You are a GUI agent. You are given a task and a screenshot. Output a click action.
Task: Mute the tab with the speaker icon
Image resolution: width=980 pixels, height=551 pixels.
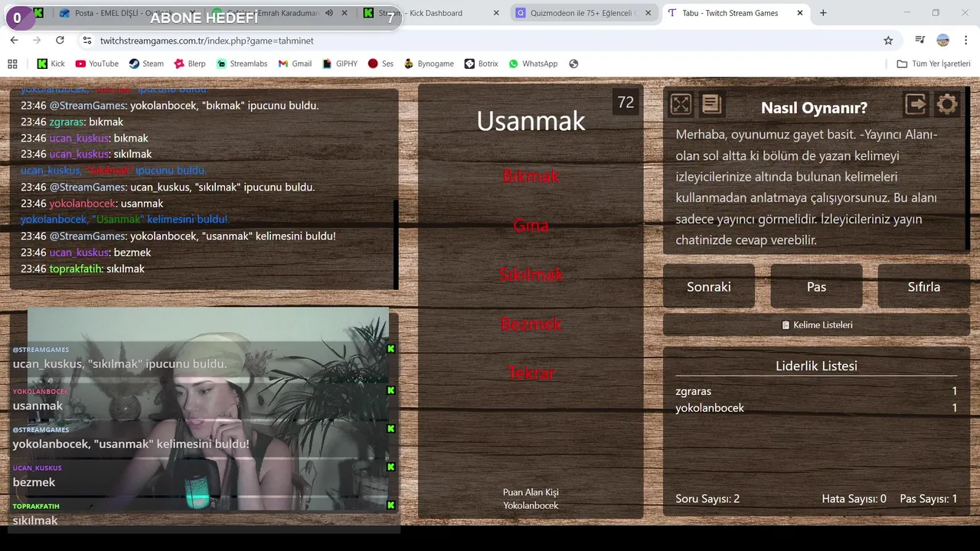coord(328,13)
